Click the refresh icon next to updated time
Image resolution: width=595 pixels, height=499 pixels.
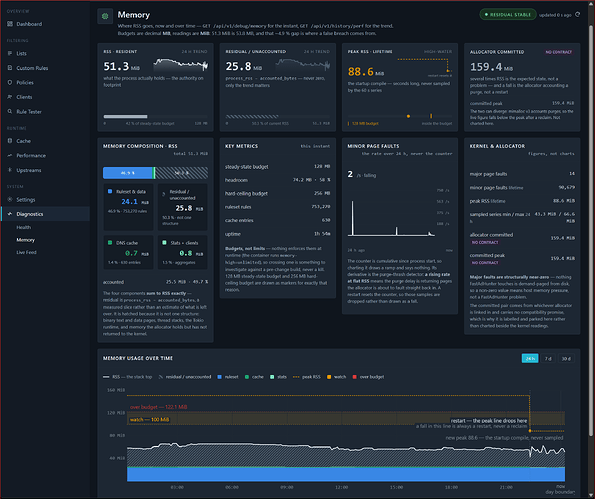578,14
